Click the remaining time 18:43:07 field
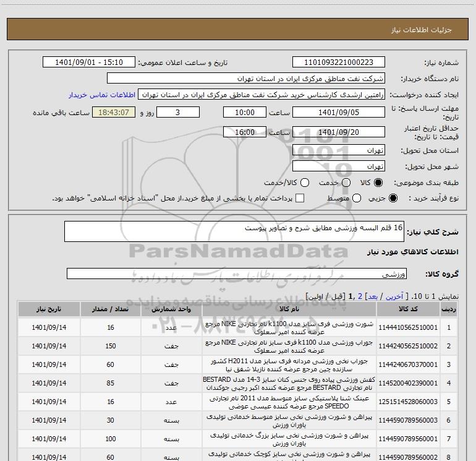This screenshot has height=461, width=476. coord(114,112)
